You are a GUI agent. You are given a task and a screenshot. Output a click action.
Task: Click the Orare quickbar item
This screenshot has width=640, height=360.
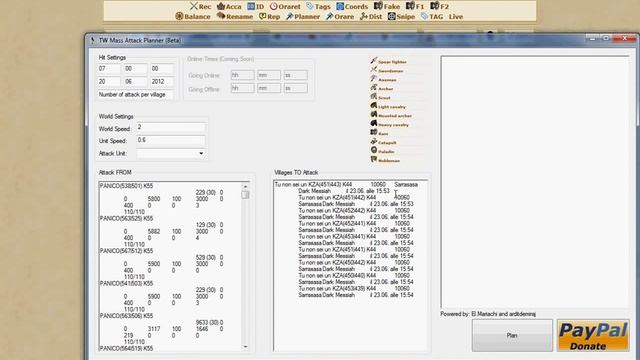[x=340, y=16]
